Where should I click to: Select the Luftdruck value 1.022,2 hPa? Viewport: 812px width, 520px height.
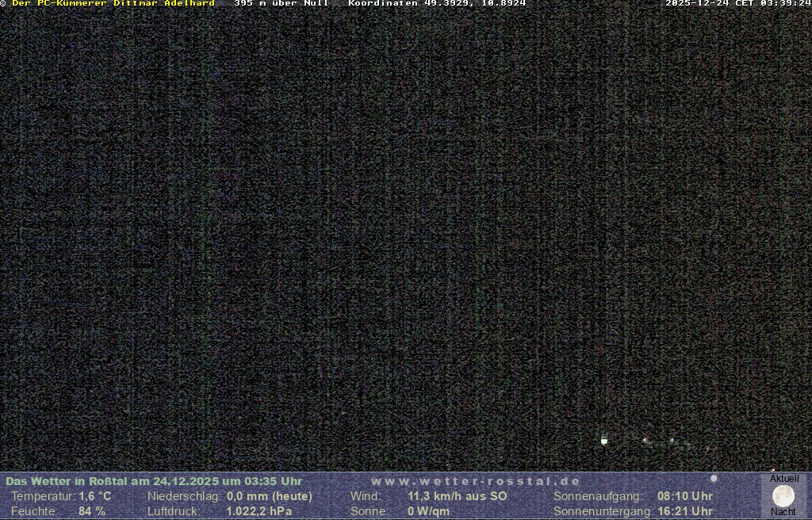tap(259, 511)
